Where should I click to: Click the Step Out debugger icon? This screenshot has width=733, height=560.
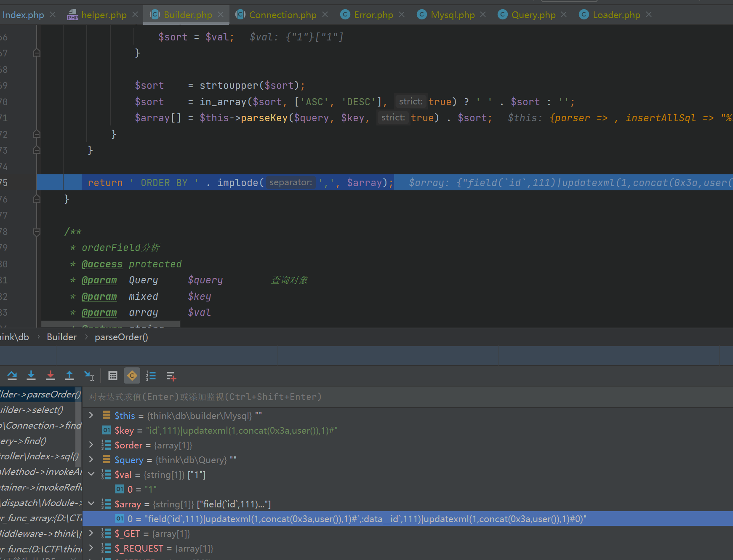pos(69,376)
